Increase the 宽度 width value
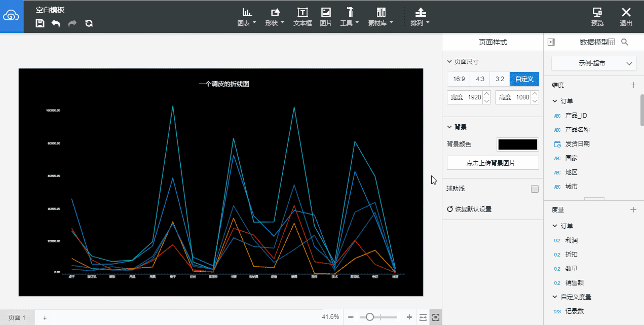 click(487, 94)
